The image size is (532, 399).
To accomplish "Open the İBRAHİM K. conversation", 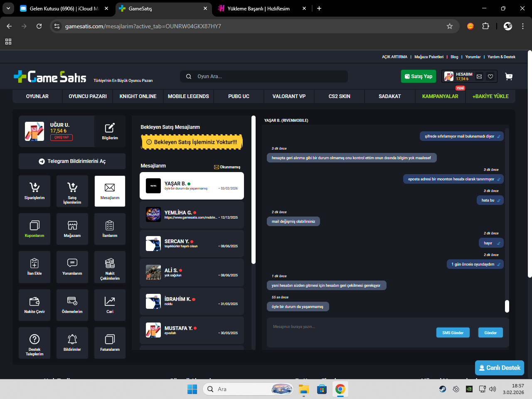I will click(x=192, y=301).
